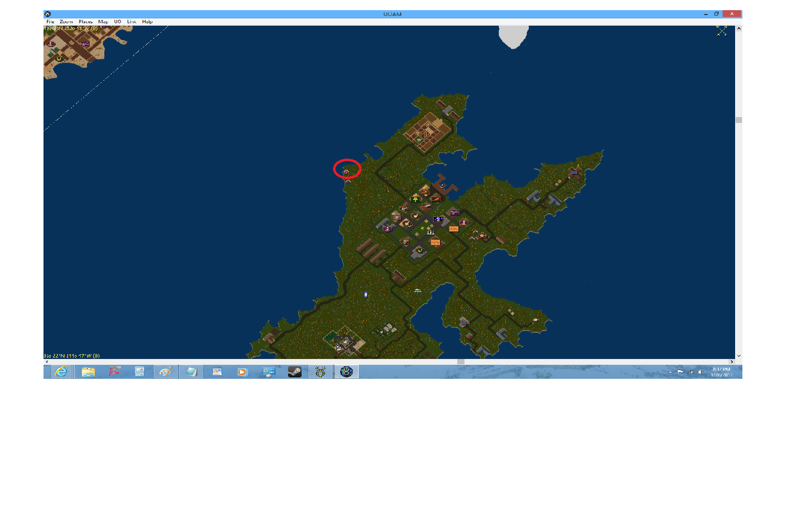This screenshot has width=812, height=508.
Task: Click the marker inside the red circle
Action: click(x=346, y=171)
